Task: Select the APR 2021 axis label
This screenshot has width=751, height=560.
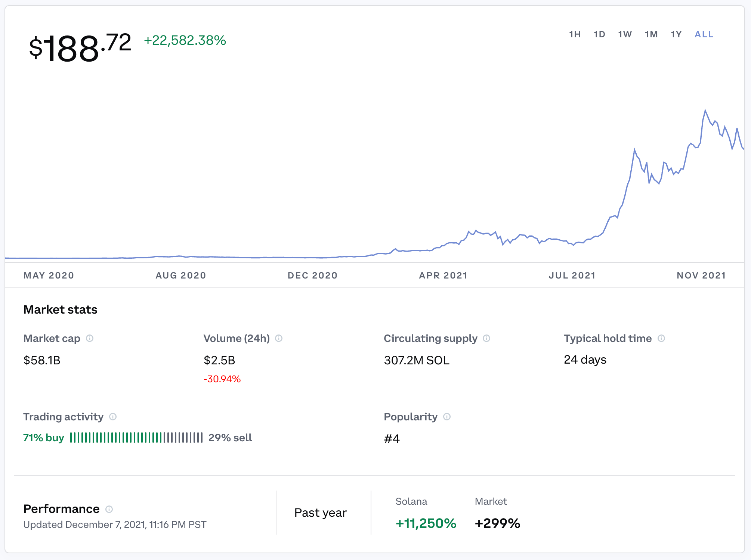Action: (x=444, y=276)
